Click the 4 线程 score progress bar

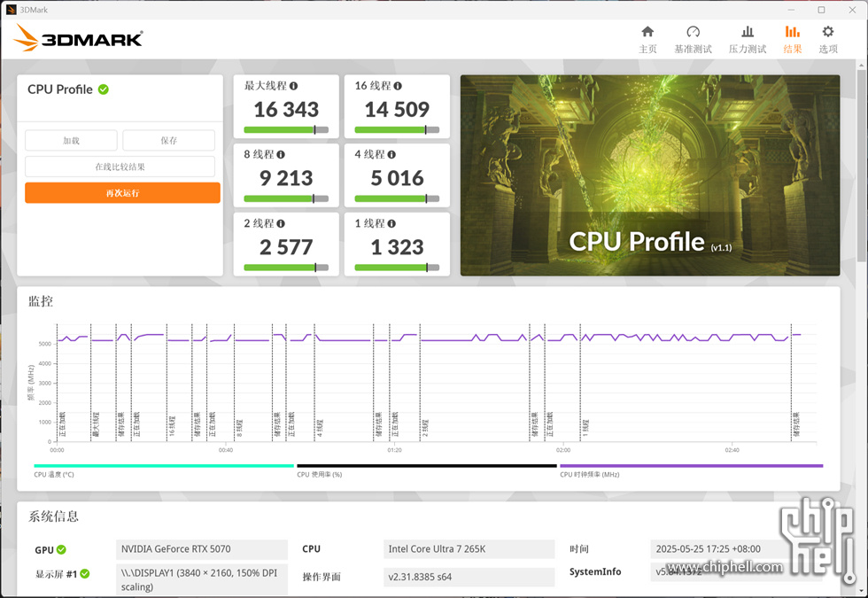[397, 198]
